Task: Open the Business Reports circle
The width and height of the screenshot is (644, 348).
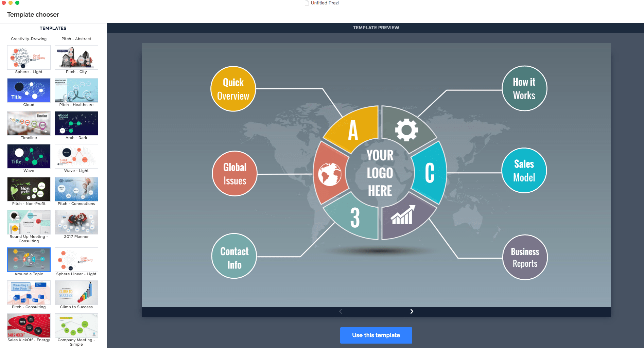Action: pyautogui.click(x=525, y=257)
